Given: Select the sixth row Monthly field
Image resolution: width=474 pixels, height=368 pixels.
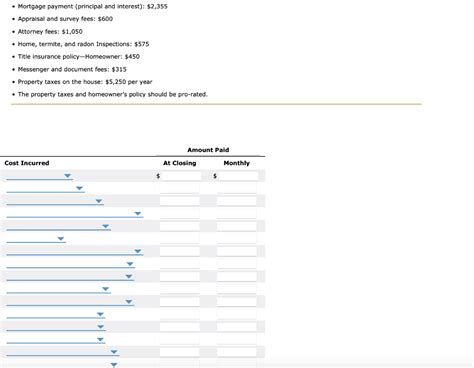Looking at the screenshot, I should [x=237, y=239].
